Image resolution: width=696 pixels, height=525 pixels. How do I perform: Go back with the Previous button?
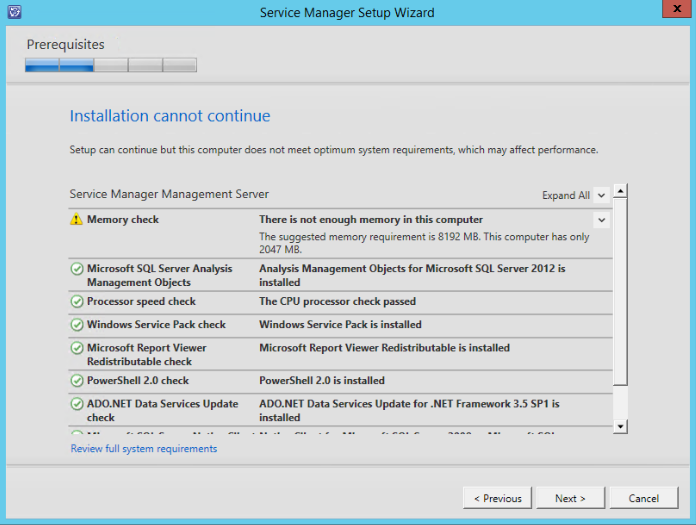point(497,498)
